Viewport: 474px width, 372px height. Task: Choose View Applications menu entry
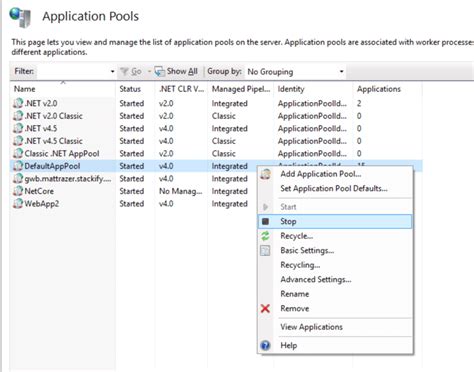pyautogui.click(x=311, y=327)
